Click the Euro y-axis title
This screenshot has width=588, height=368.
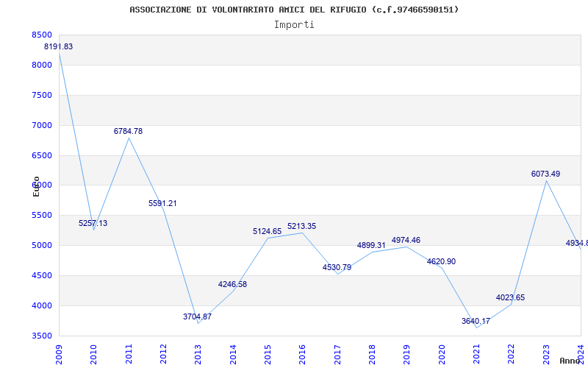click(x=36, y=187)
